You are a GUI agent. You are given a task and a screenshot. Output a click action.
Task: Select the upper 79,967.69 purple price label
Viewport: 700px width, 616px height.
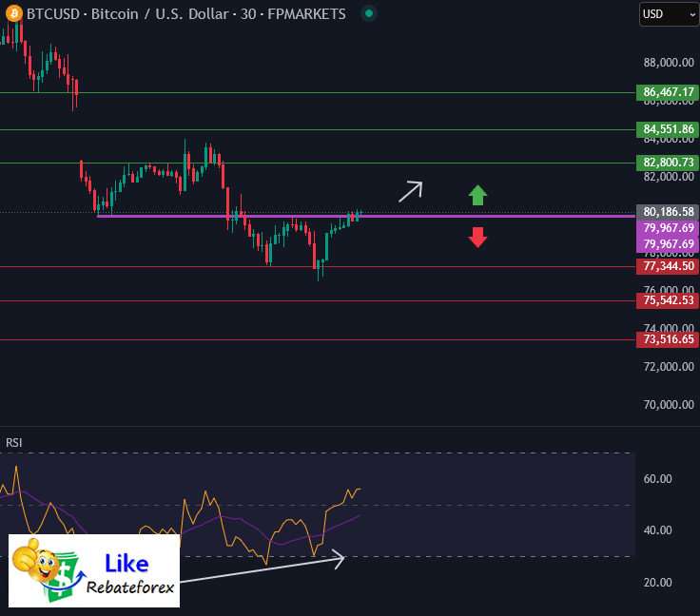[668, 228]
